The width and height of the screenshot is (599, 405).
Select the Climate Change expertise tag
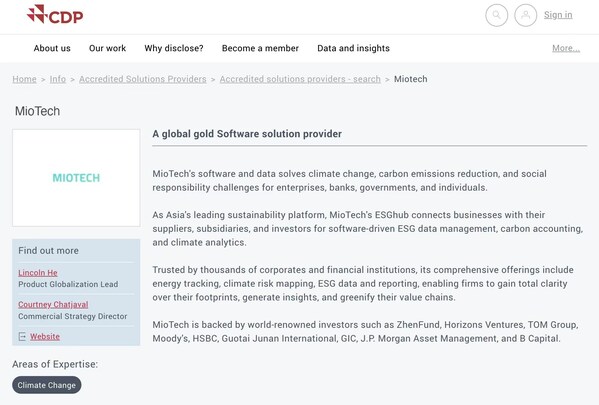(x=47, y=385)
